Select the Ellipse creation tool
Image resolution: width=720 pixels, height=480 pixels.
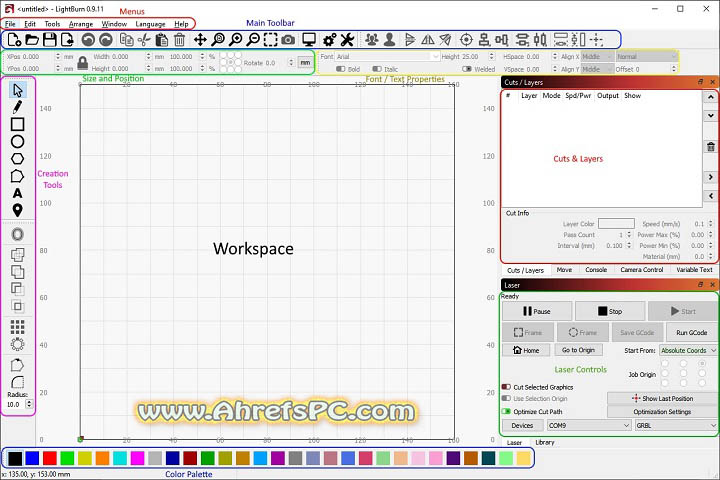pos(17,141)
